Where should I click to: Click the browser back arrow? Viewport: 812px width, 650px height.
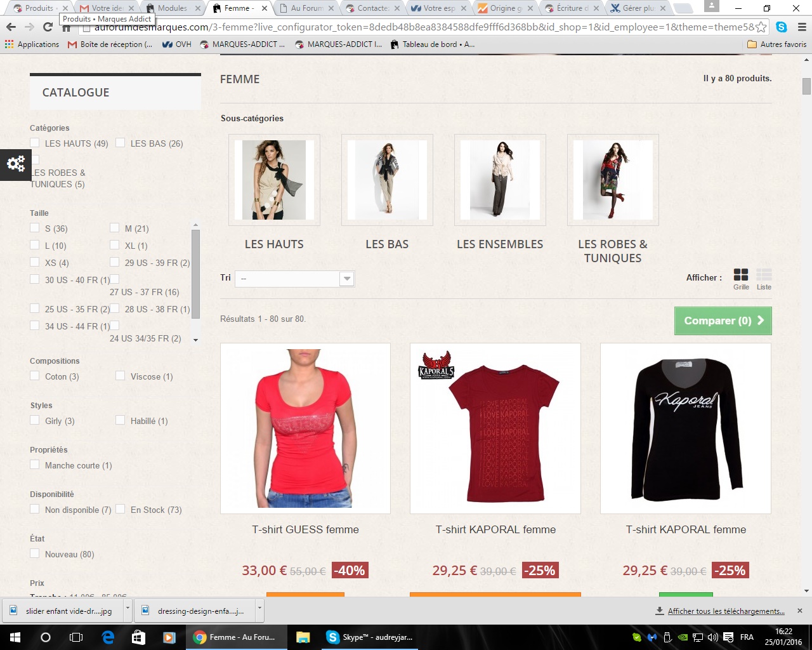[x=11, y=27]
